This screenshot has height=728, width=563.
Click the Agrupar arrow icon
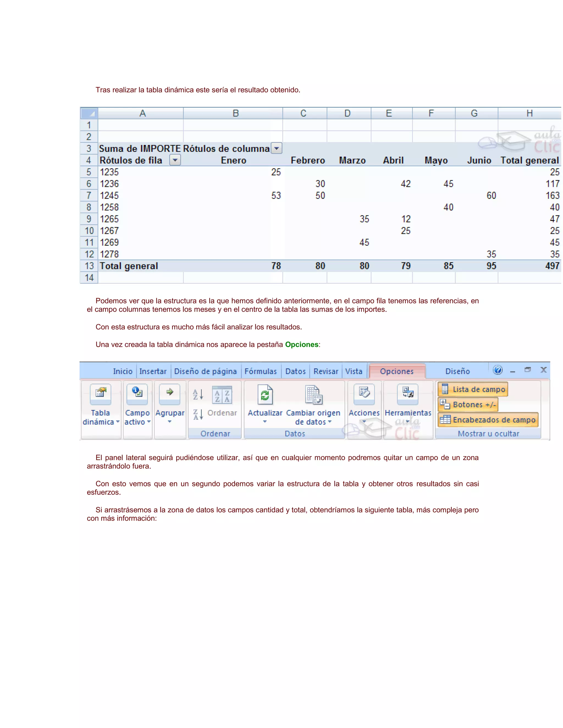coord(169,394)
